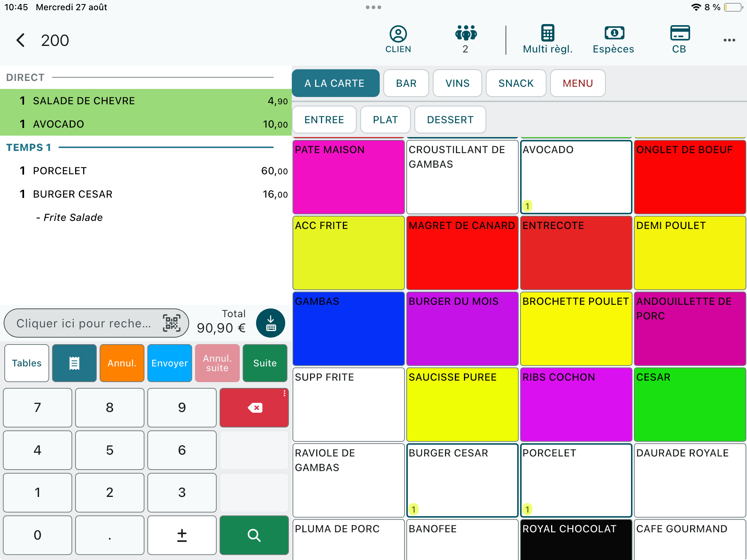Add SAUCISSE PUREE item
Image resolution: width=747 pixels, height=560 pixels.
pos(462,405)
